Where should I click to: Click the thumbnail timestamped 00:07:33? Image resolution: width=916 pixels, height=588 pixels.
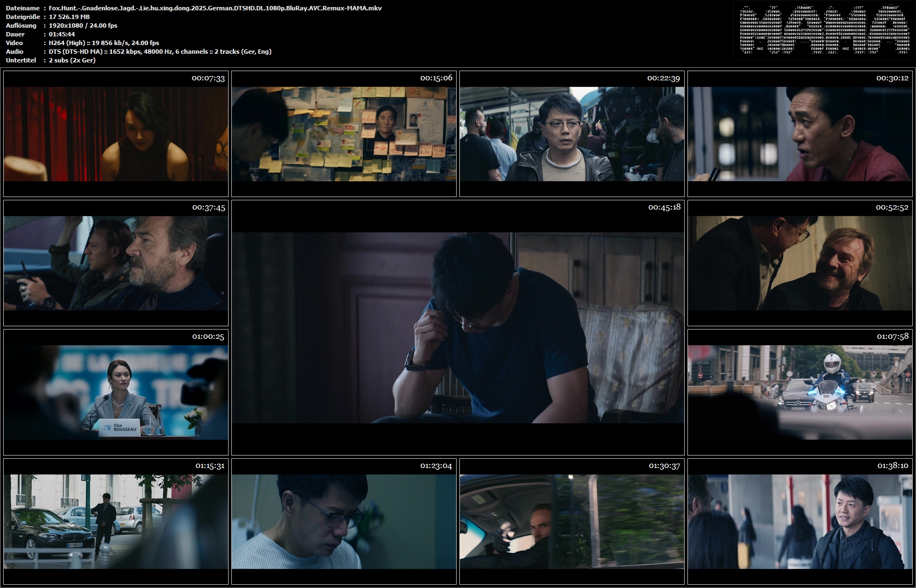(116, 134)
